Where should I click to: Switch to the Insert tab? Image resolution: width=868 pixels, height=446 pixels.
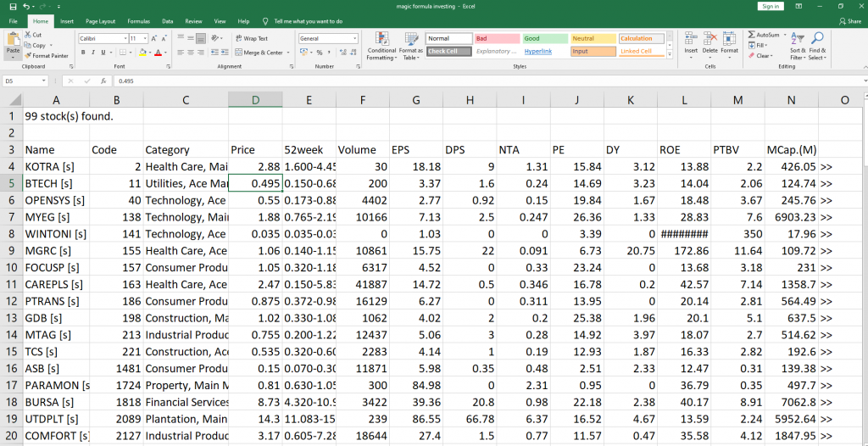(x=67, y=21)
